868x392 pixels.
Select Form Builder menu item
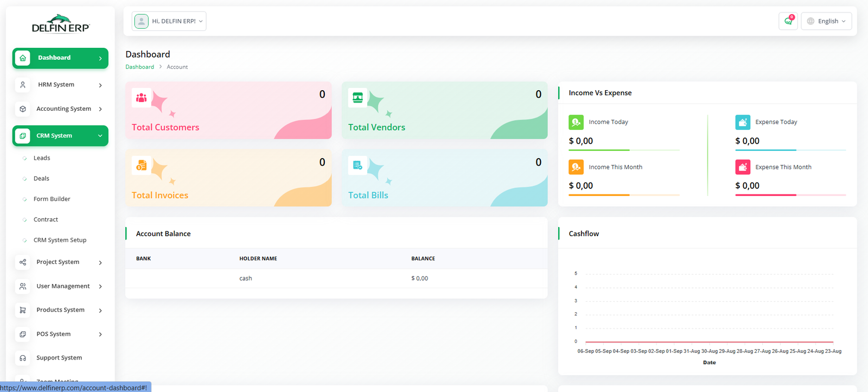(52, 199)
